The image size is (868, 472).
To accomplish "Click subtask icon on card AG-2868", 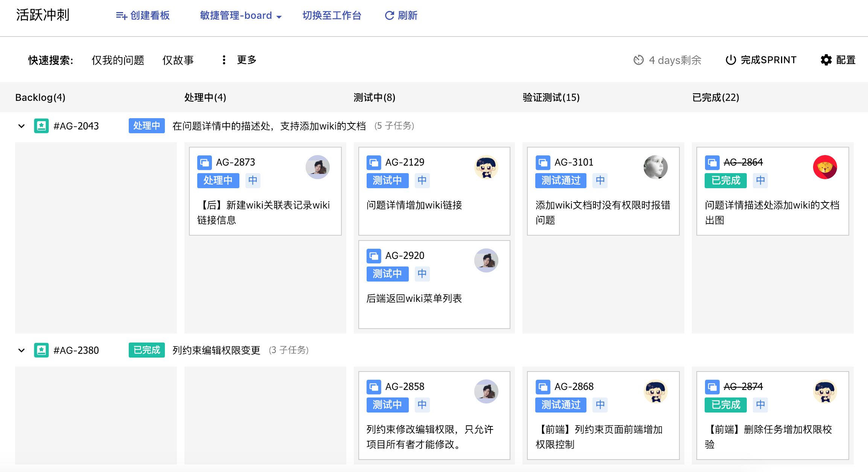I will [543, 387].
